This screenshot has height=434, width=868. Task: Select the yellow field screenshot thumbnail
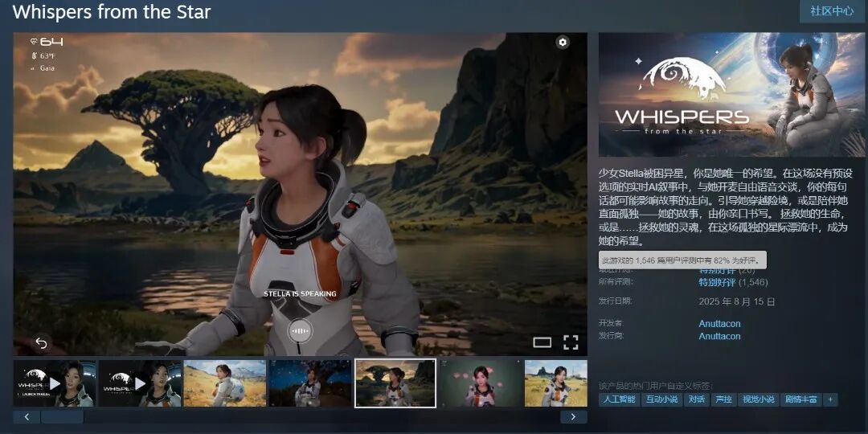[x=225, y=383]
